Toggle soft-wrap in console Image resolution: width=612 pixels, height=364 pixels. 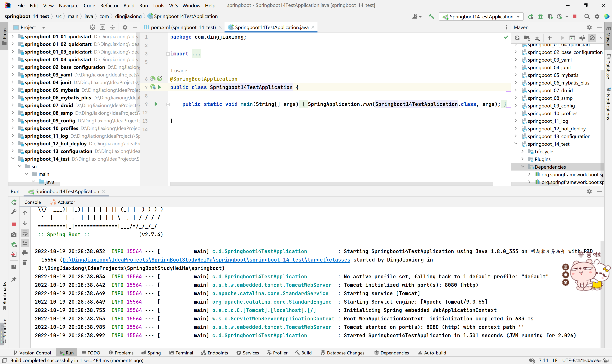(x=25, y=233)
